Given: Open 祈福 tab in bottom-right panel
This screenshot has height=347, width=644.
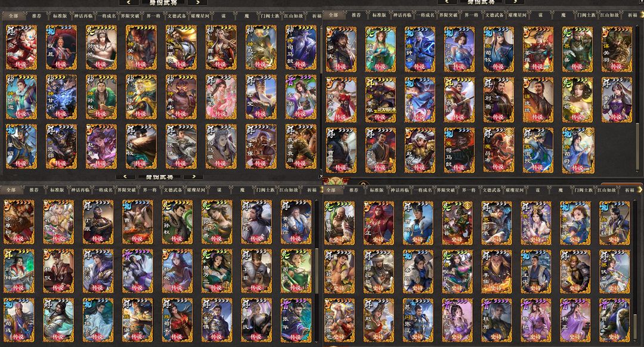Looking at the screenshot, I should pos(630,190).
